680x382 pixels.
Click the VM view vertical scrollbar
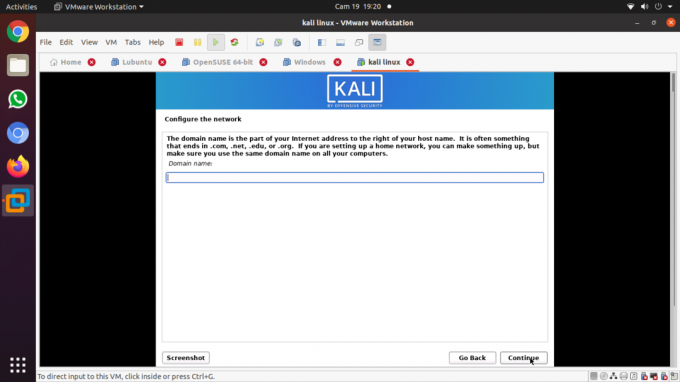click(673, 219)
